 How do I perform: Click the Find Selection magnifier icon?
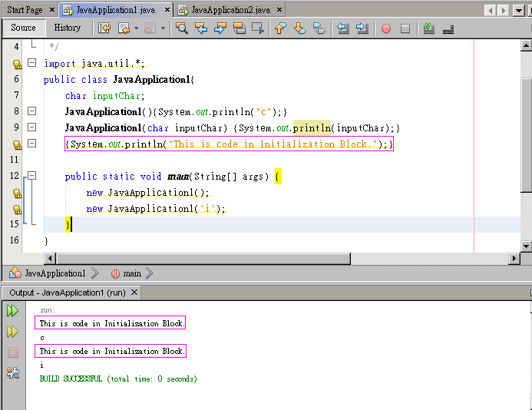(181, 28)
